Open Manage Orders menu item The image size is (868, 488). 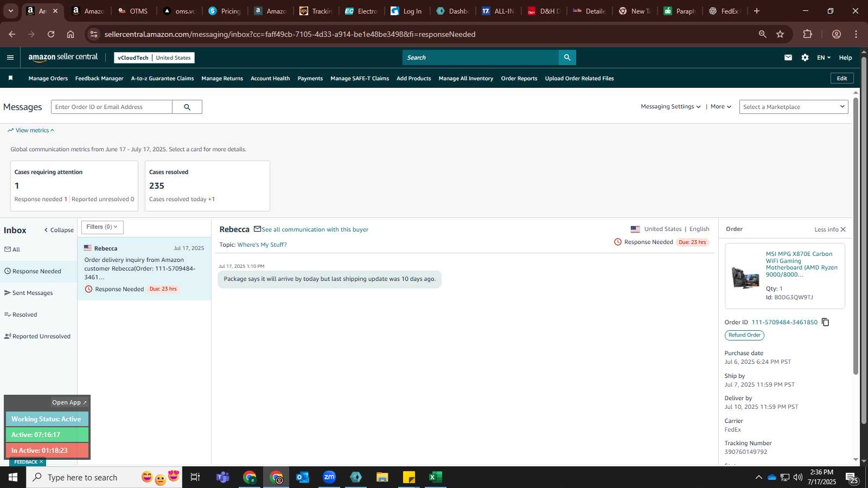tap(48, 79)
